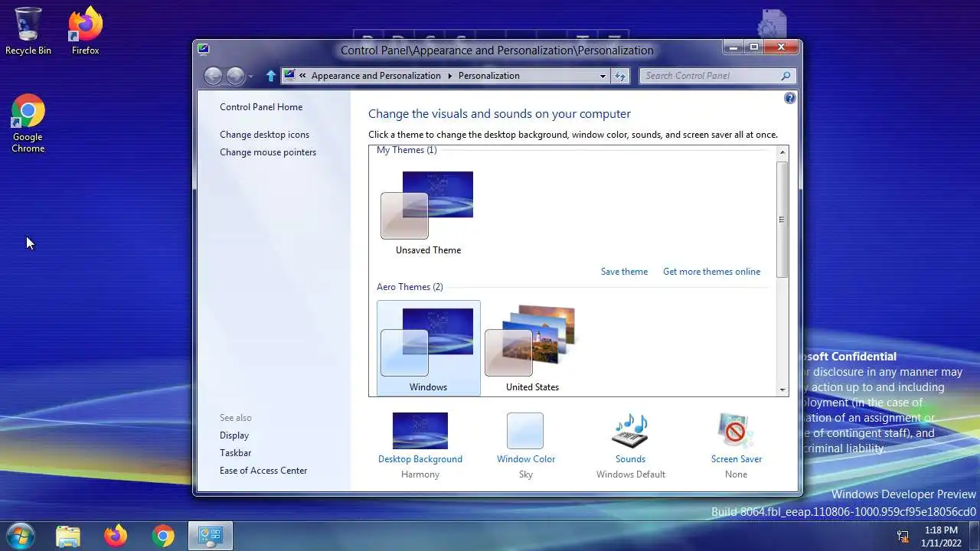Open the Recycle Bin desktop icon
Image resolution: width=980 pixels, height=551 pixels.
28,31
